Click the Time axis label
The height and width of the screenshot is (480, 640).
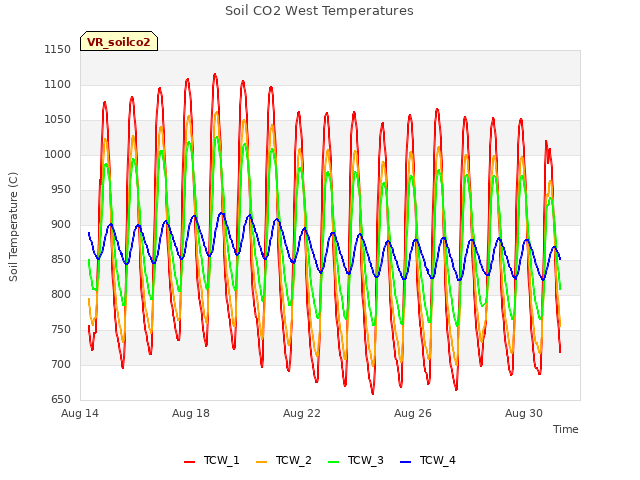click(x=566, y=429)
